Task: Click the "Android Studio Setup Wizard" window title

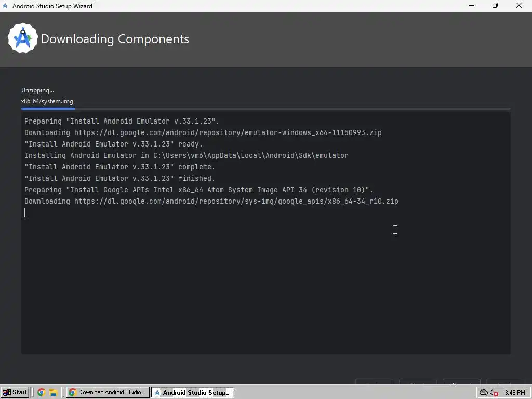Action: [52, 6]
